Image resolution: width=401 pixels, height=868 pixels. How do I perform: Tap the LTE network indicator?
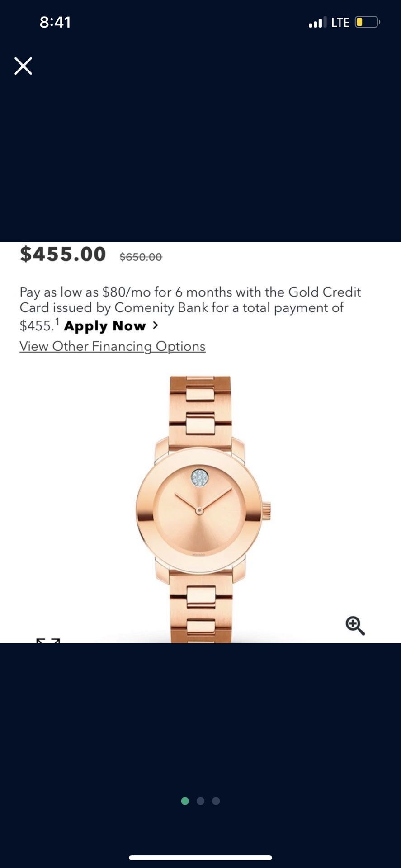coord(340,23)
